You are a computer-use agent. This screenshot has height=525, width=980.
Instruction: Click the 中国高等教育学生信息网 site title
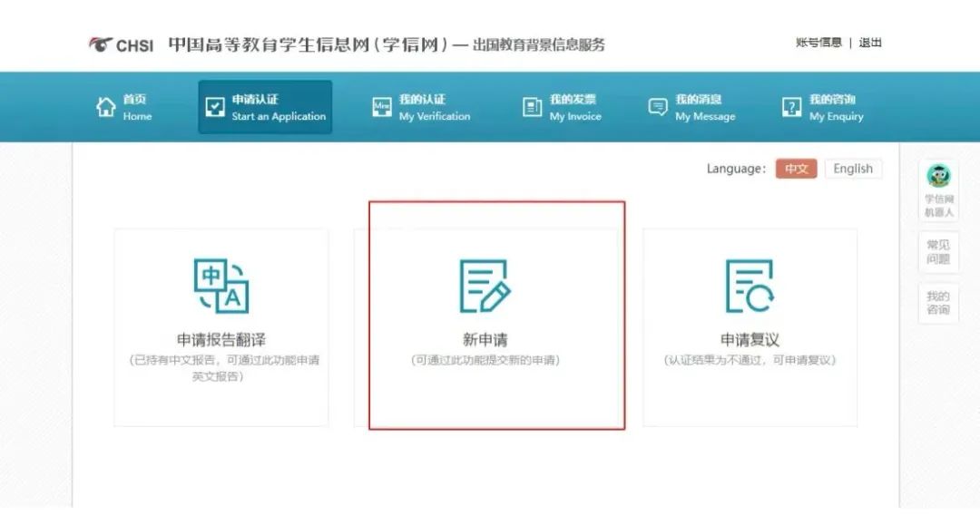click(309, 45)
